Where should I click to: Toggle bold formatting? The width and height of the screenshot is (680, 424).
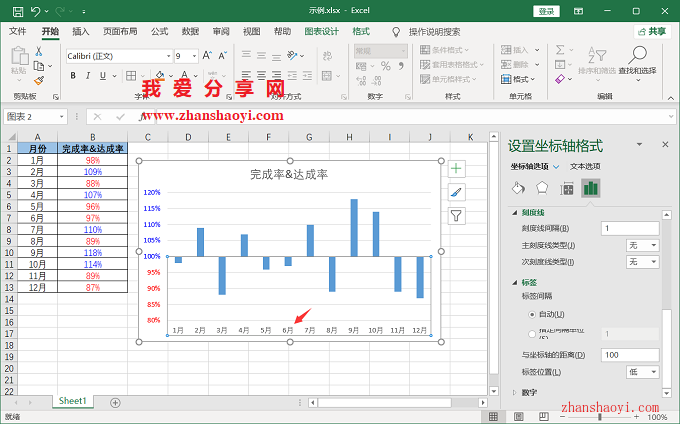click(x=73, y=76)
